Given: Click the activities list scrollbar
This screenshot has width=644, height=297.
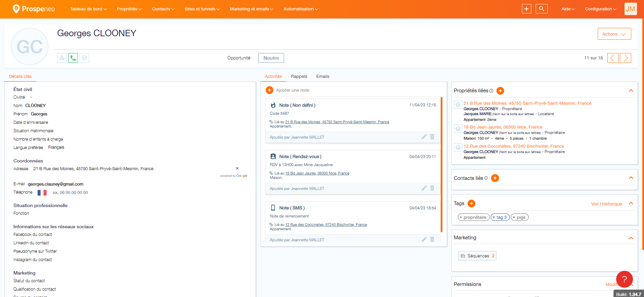Looking at the screenshot, I should (x=441, y=164).
